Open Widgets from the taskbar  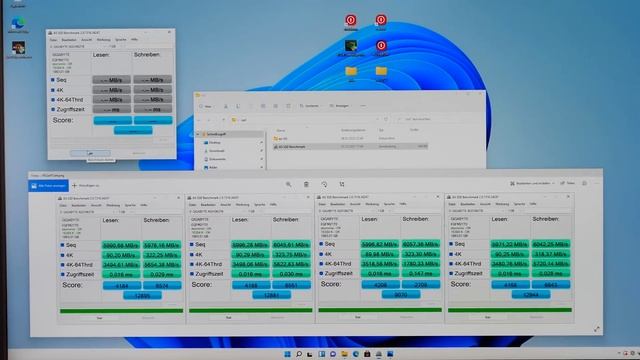click(x=322, y=353)
